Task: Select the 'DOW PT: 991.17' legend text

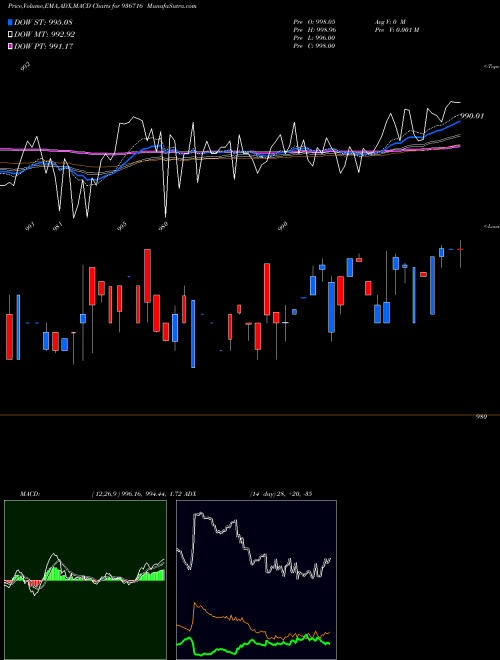Action: tap(44, 46)
